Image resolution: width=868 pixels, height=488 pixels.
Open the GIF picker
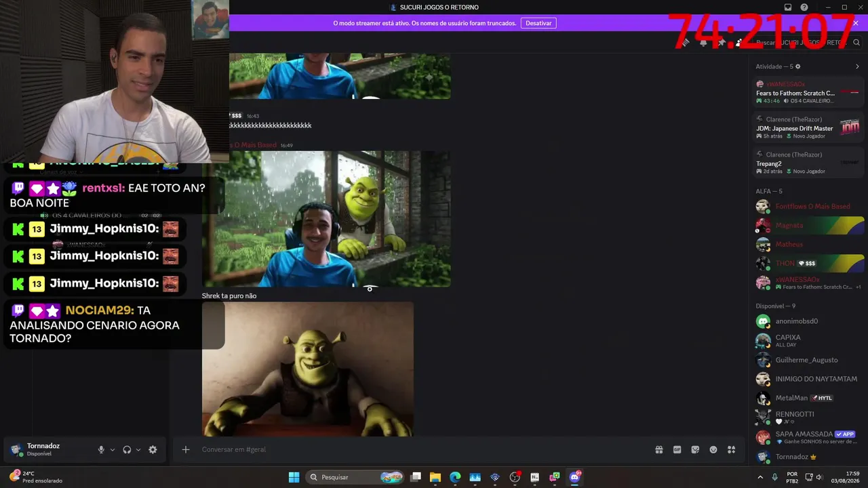677,449
